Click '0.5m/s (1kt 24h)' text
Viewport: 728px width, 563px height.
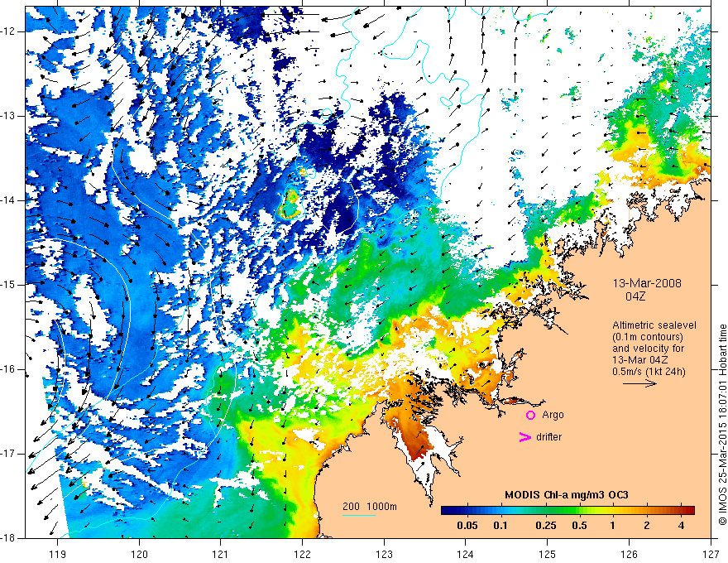(649, 372)
